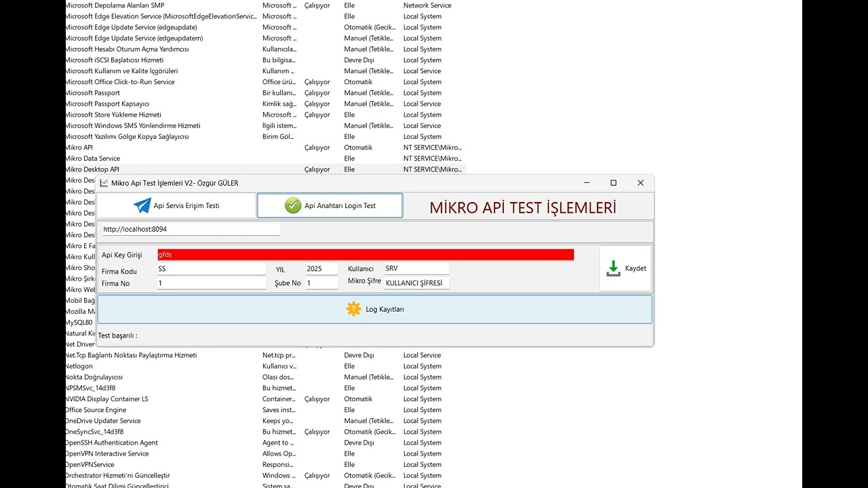Image resolution: width=868 pixels, height=488 pixels.
Task: Select the OneDrive Updater Service row
Action: click(x=265, y=421)
